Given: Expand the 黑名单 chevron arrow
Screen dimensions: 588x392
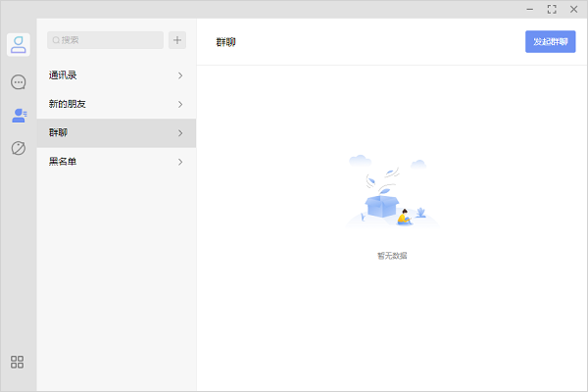Looking at the screenshot, I should (x=180, y=162).
